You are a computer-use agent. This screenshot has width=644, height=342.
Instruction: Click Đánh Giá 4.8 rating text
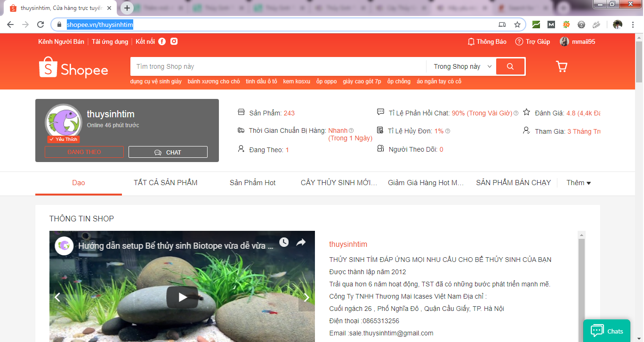pos(583,113)
